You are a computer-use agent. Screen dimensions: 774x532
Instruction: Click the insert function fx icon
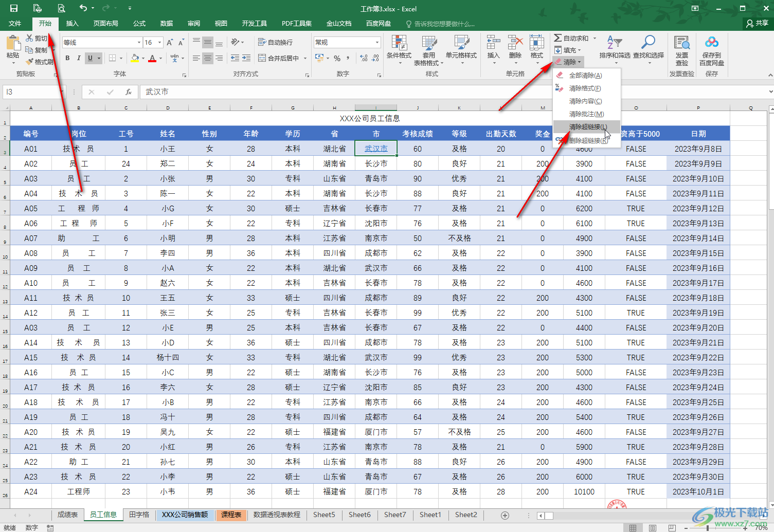click(x=129, y=92)
